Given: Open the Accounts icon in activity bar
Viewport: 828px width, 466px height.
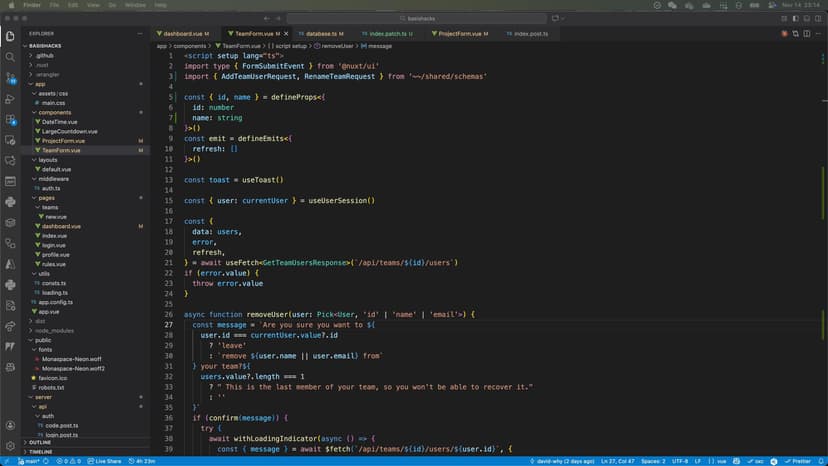Looking at the screenshot, I should click(10, 424).
